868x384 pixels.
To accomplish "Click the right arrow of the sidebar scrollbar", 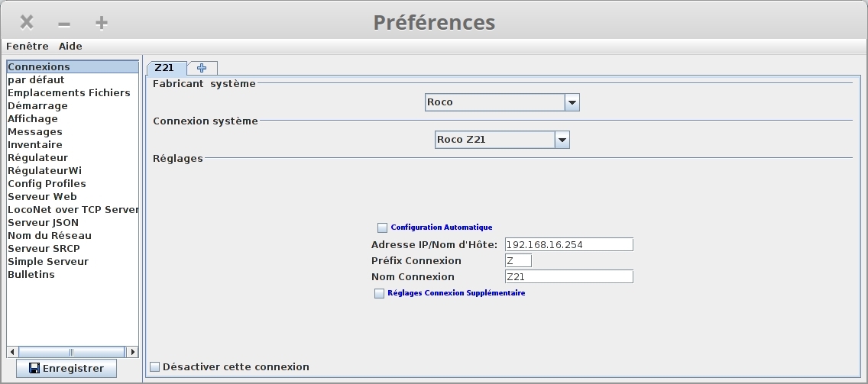I will (x=131, y=352).
